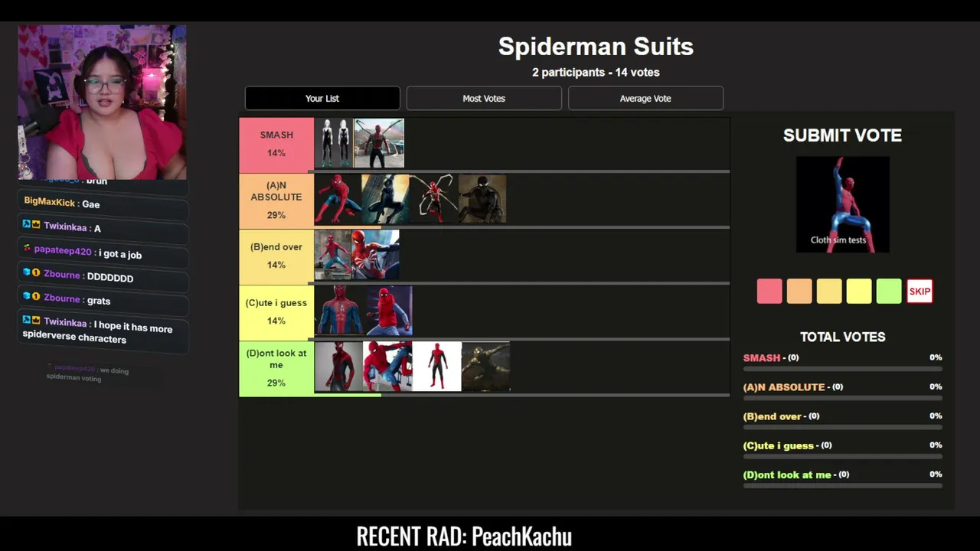Click the (D)ont look at me total progress bar
The height and width of the screenshot is (551, 980).
point(843,486)
